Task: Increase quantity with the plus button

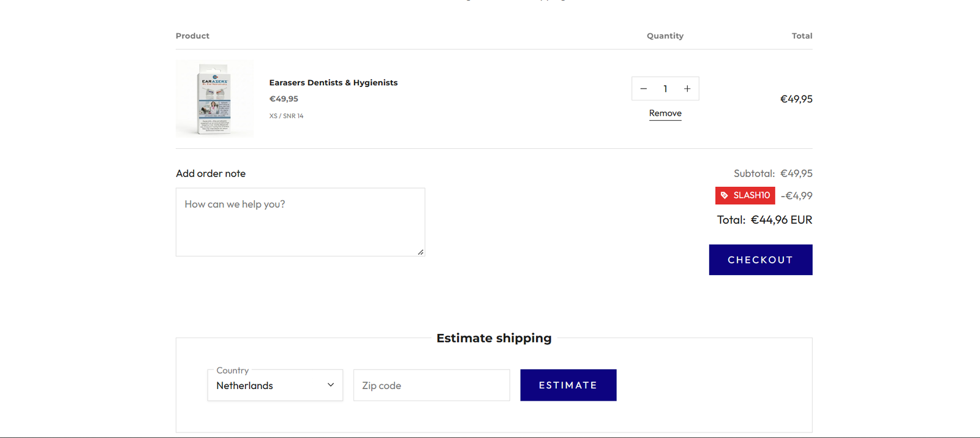Action: pos(687,89)
